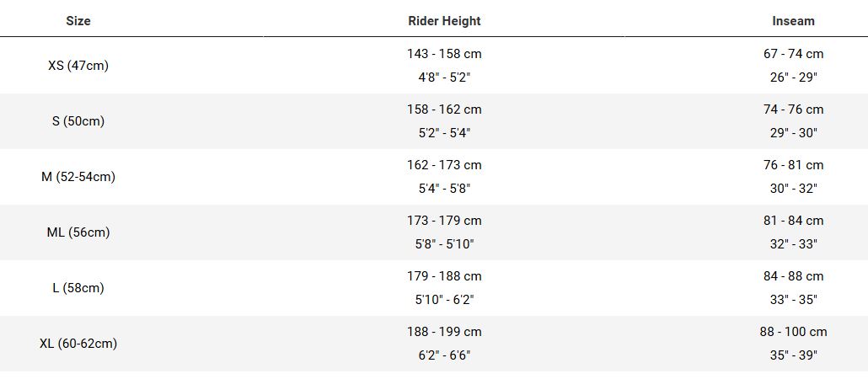
Task: Click the 5'2" - 5'4" height value
Action: [444, 133]
